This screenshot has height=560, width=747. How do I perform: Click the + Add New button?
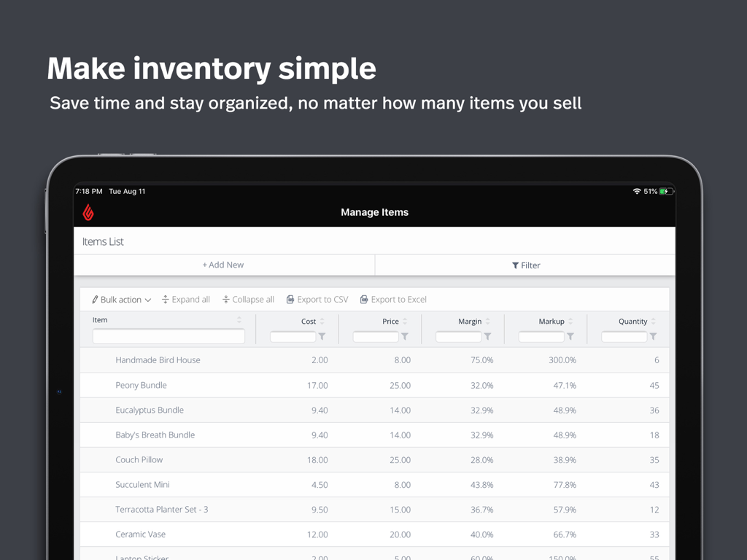[x=223, y=265]
